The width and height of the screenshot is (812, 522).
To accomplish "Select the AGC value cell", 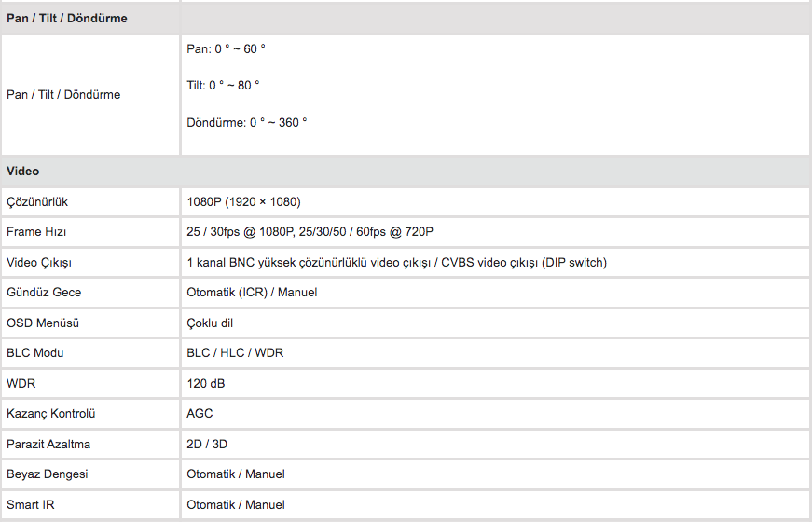I will click(496, 414).
